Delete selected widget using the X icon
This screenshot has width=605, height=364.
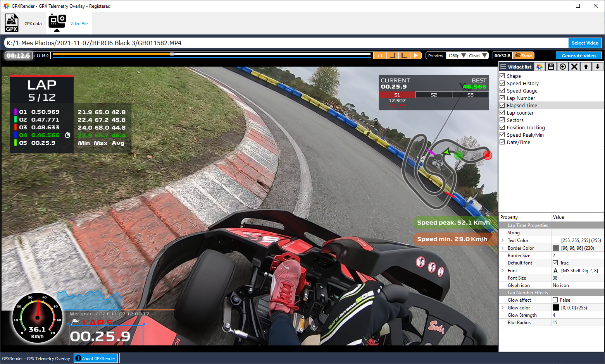pyautogui.click(x=574, y=67)
